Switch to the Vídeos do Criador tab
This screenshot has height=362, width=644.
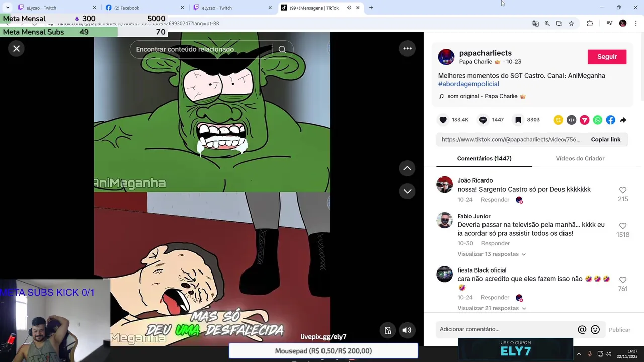click(x=580, y=158)
